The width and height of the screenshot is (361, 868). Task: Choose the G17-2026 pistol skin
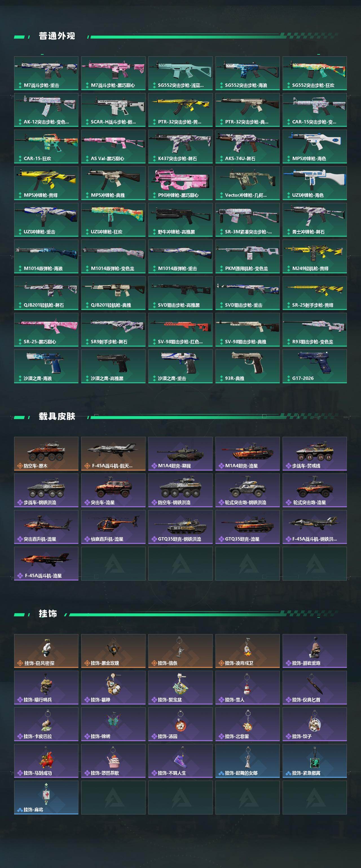click(314, 366)
